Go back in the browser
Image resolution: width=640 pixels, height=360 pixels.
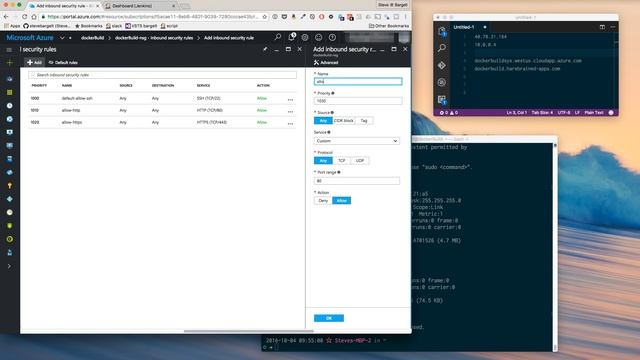pyautogui.click(x=6, y=17)
